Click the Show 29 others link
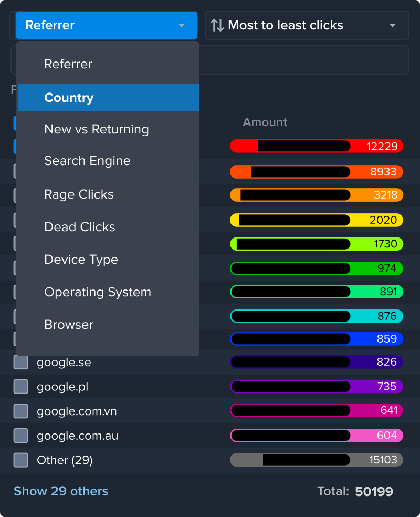The width and height of the screenshot is (420, 517). click(61, 491)
